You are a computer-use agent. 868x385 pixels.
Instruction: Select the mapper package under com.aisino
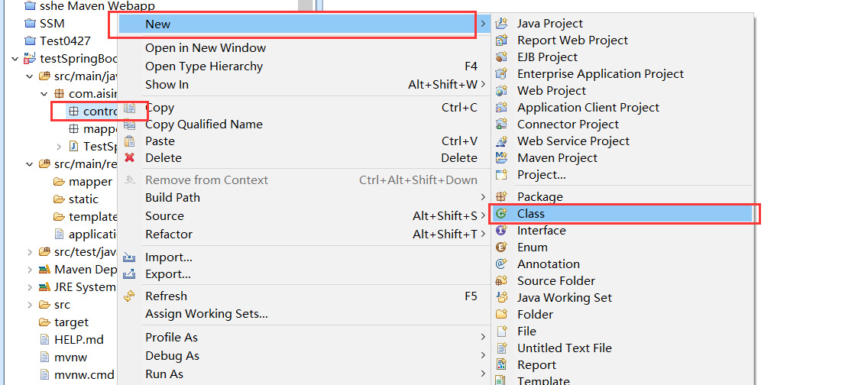(x=92, y=129)
